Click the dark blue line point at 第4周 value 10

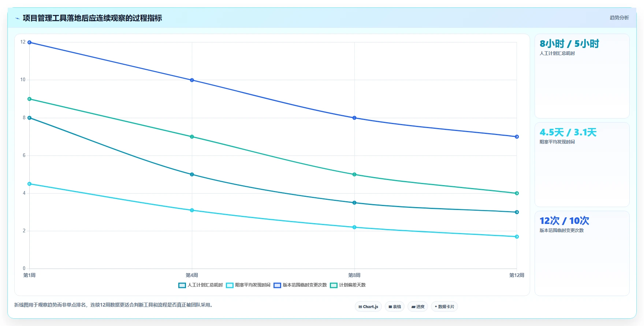pyautogui.click(x=192, y=80)
